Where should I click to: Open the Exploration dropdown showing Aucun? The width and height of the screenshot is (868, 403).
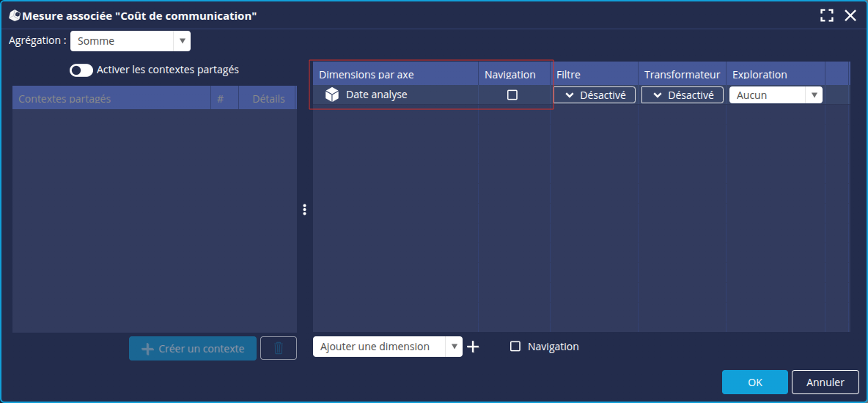(x=775, y=95)
